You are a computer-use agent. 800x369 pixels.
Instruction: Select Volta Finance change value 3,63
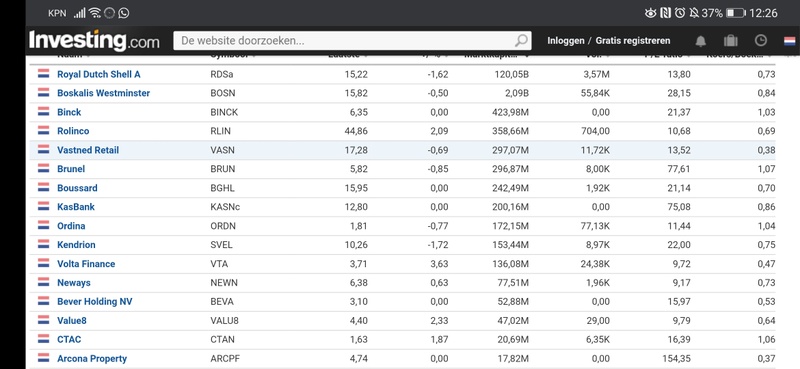[x=439, y=264]
